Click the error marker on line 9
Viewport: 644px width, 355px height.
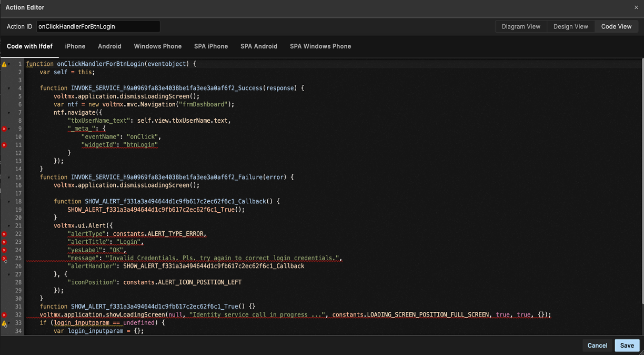pyautogui.click(x=4, y=129)
